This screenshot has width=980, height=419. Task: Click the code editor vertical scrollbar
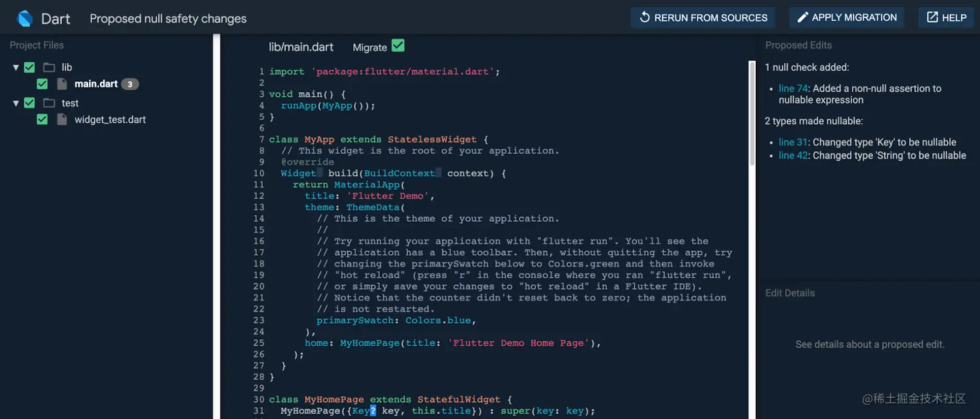click(x=752, y=114)
